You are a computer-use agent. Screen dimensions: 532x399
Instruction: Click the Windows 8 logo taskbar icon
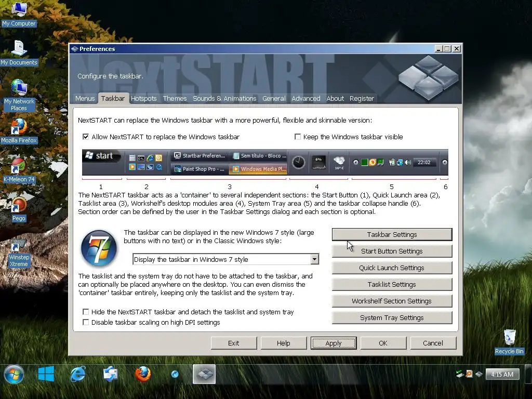coord(46,374)
